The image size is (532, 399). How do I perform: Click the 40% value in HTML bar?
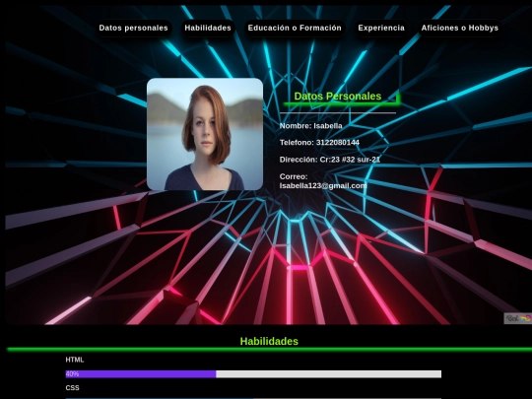click(x=72, y=374)
